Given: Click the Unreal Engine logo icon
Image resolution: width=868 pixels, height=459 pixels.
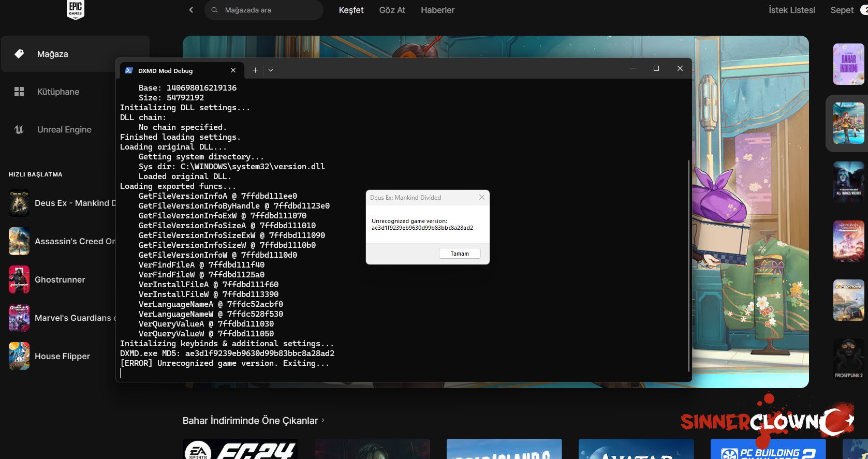Looking at the screenshot, I should [x=19, y=129].
